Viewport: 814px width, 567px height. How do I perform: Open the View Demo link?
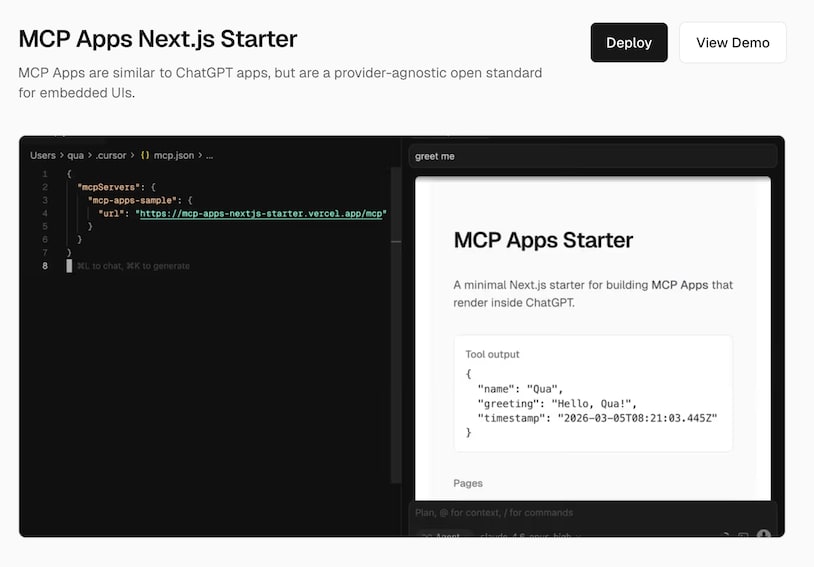pyautogui.click(x=732, y=43)
